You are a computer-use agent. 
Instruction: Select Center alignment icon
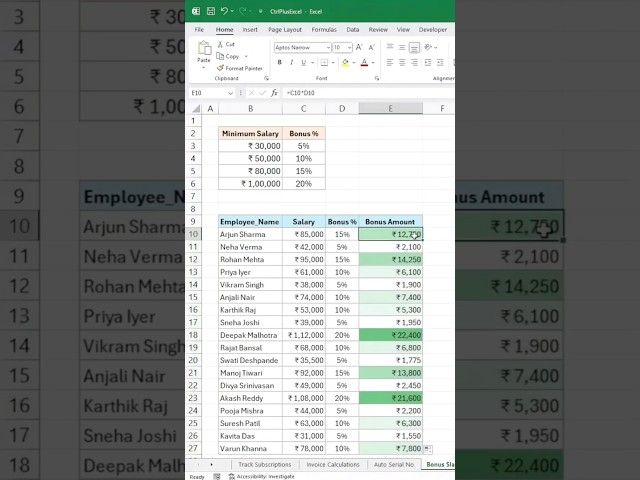[402, 62]
